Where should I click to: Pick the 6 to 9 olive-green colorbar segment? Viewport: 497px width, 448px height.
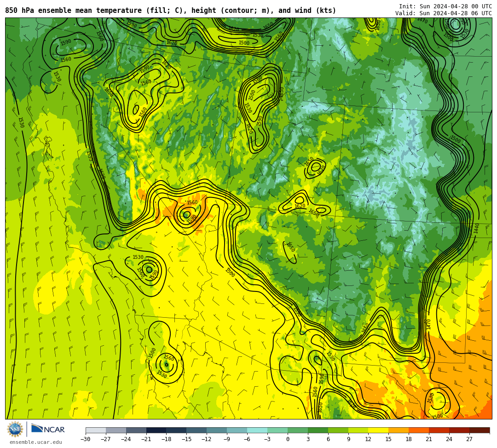(x=338, y=430)
